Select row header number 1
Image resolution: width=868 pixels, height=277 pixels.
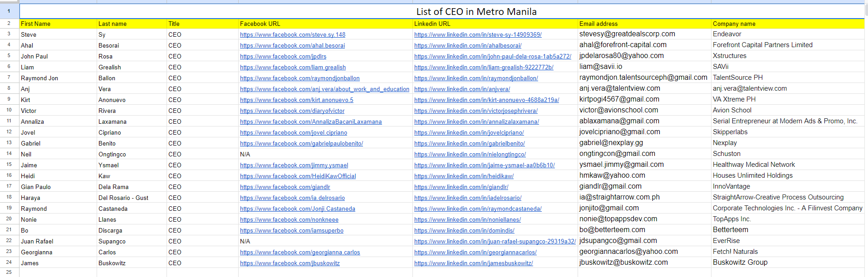[9, 11]
